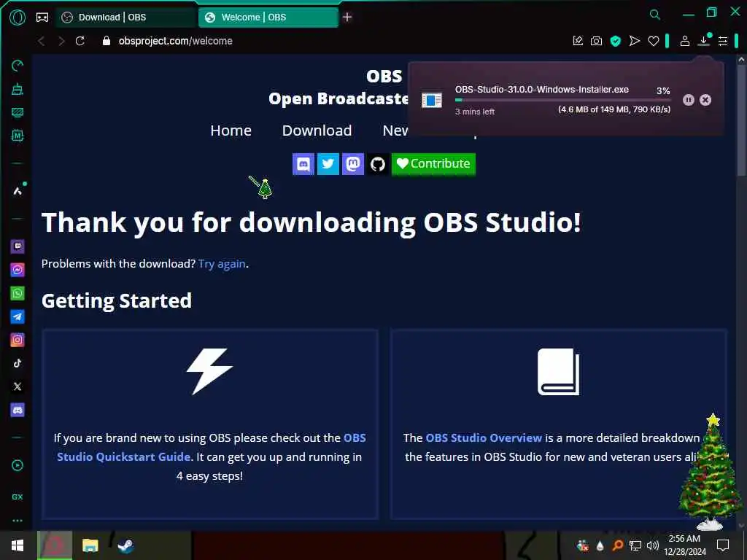
Task: Open the ad blocker shield icon
Action: click(x=616, y=41)
